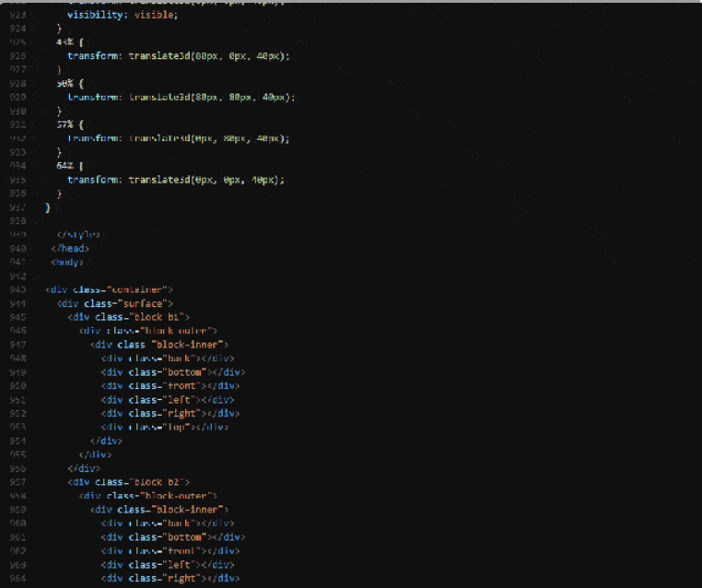Click "block b2" class string on line 957
The height and width of the screenshot is (588, 702).
click(x=161, y=481)
